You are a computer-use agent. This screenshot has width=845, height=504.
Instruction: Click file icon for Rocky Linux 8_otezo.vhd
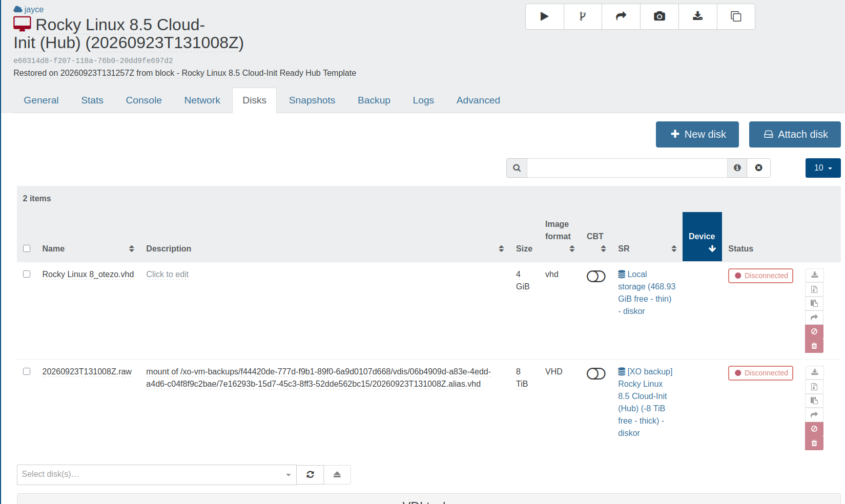[x=814, y=289]
